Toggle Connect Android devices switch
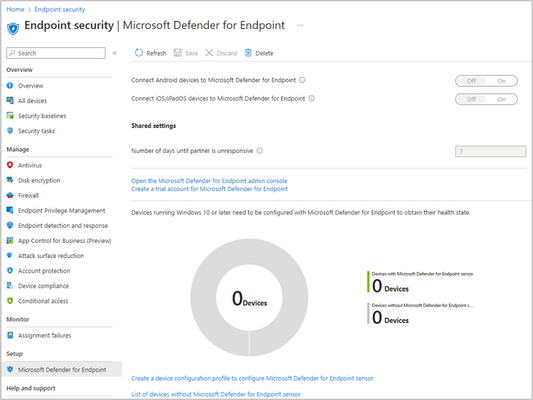The width and height of the screenshot is (533, 400). 486,81
